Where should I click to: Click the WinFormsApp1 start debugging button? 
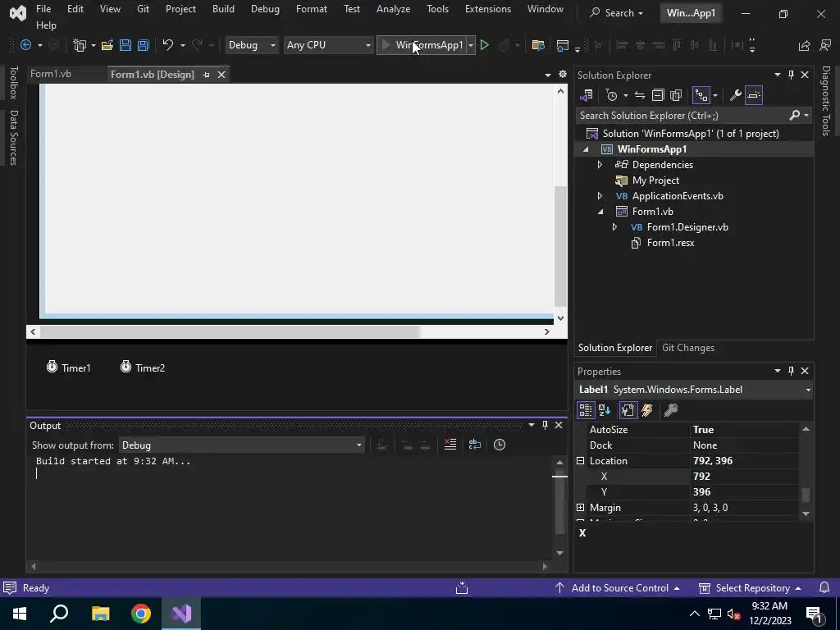422,45
